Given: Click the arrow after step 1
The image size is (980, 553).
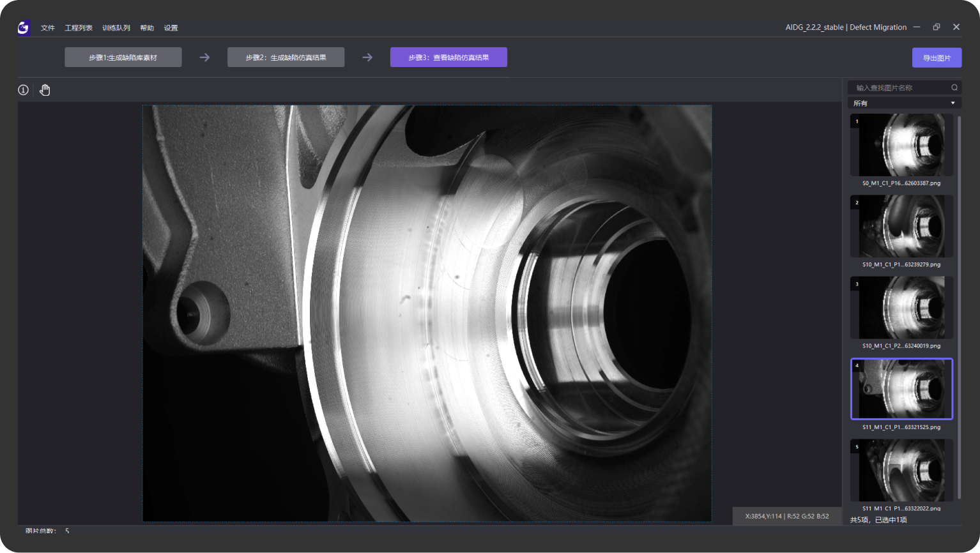Looking at the screenshot, I should tap(204, 57).
